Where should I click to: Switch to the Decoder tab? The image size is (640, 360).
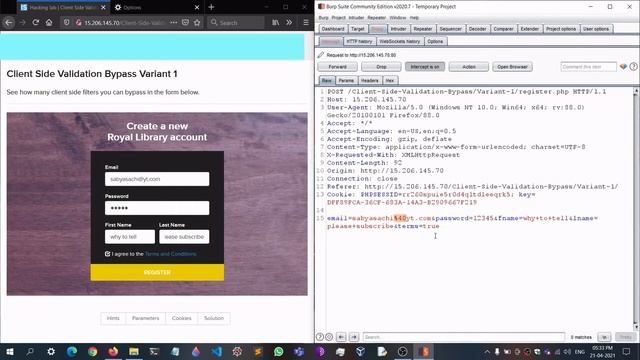[x=477, y=29]
